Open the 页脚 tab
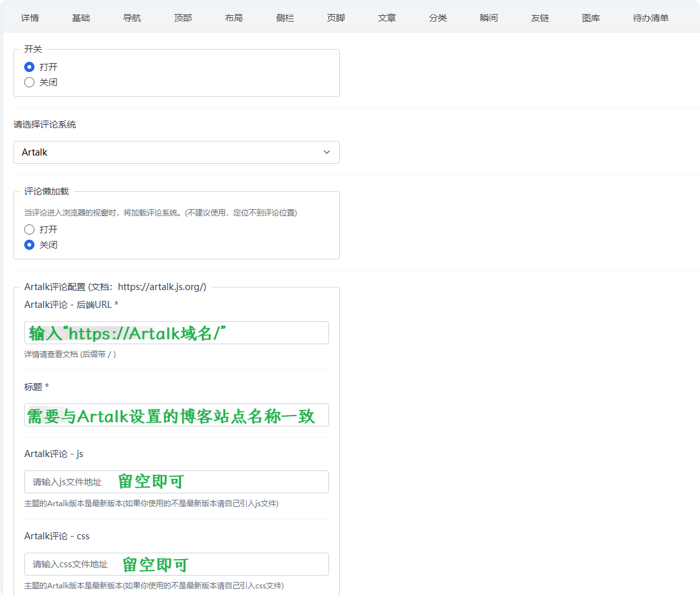Image resolution: width=700 pixels, height=596 pixels. [x=336, y=18]
